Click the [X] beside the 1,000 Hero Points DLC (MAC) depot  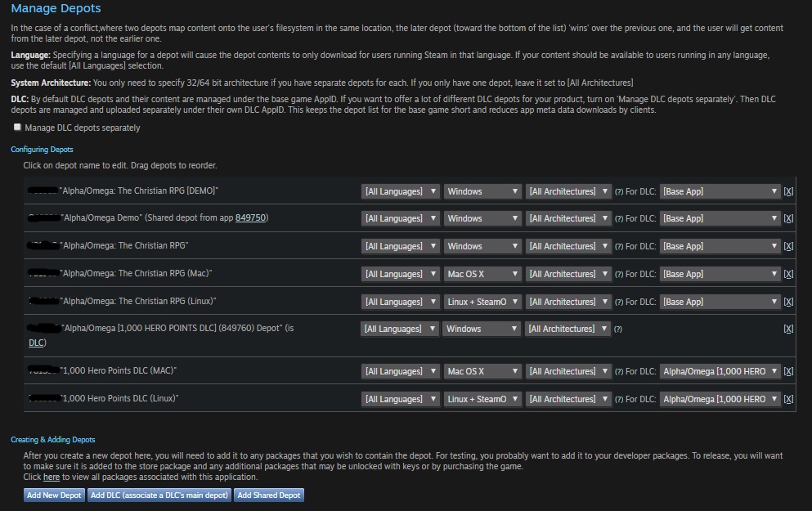click(787, 370)
